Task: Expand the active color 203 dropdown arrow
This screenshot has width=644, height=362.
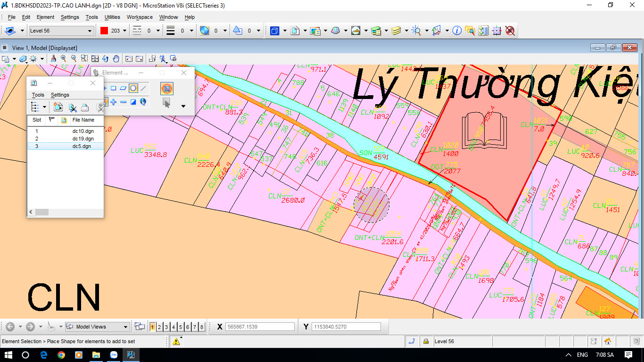Action: (125, 31)
